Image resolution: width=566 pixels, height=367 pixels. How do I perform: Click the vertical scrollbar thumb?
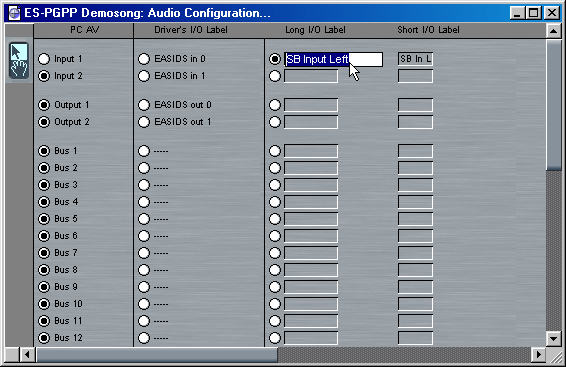point(553,105)
